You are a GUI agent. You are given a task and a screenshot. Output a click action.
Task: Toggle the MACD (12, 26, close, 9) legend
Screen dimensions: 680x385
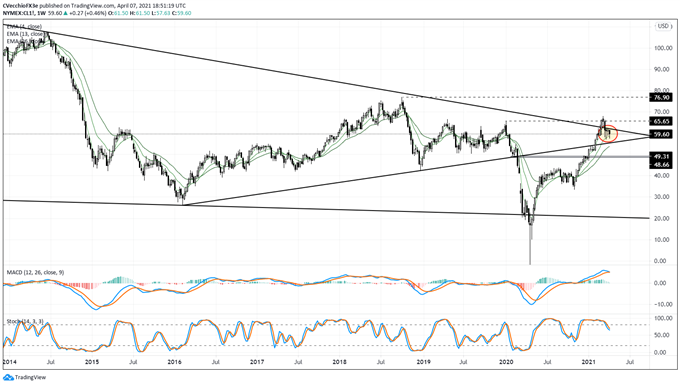[36, 272]
